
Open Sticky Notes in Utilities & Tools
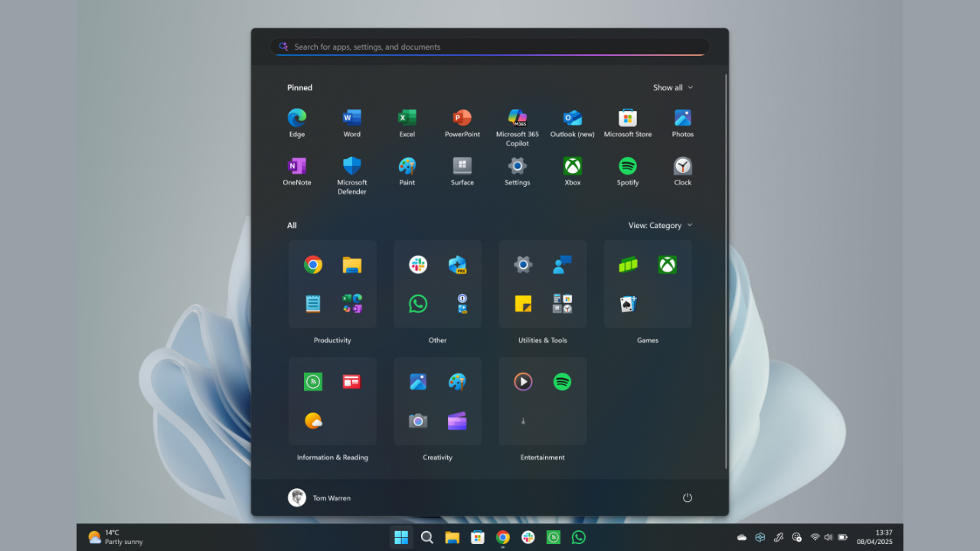click(x=523, y=304)
